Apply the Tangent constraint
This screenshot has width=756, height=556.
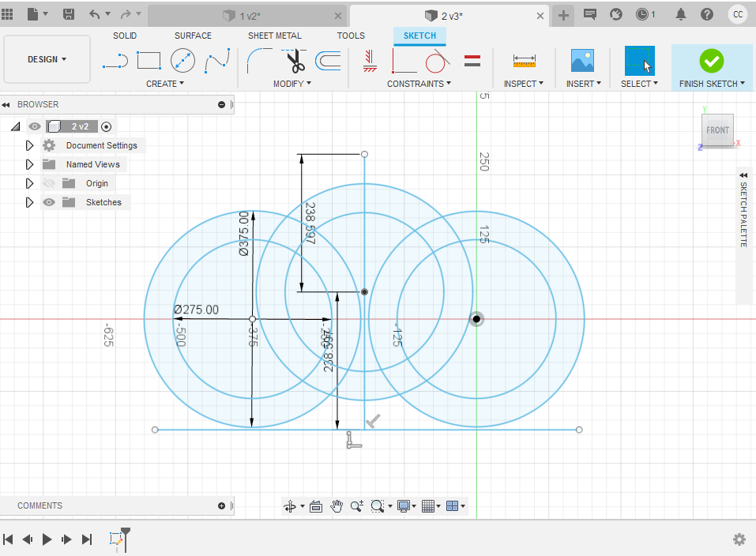point(438,61)
